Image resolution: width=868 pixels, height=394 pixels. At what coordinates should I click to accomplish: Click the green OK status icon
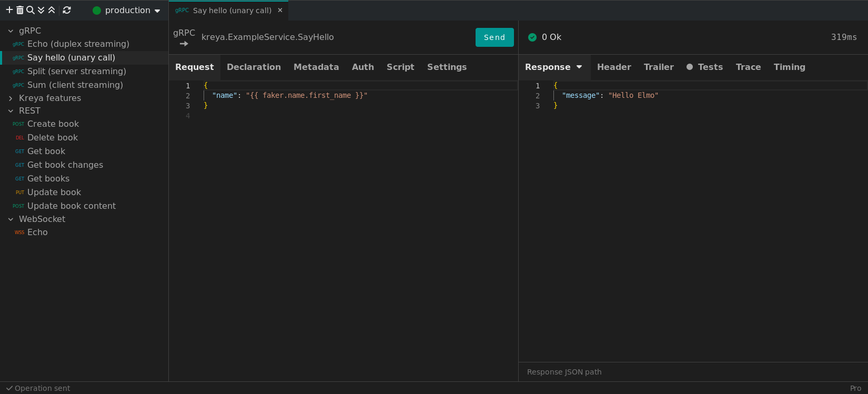click(532, 37)
